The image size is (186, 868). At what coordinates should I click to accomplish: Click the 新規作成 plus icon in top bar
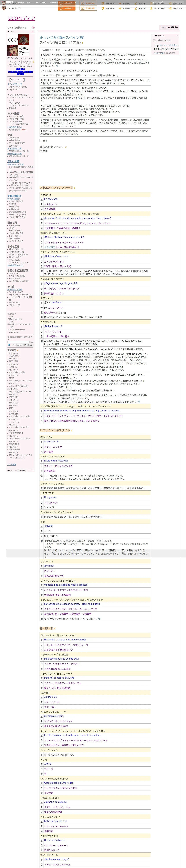click(120, 8)
